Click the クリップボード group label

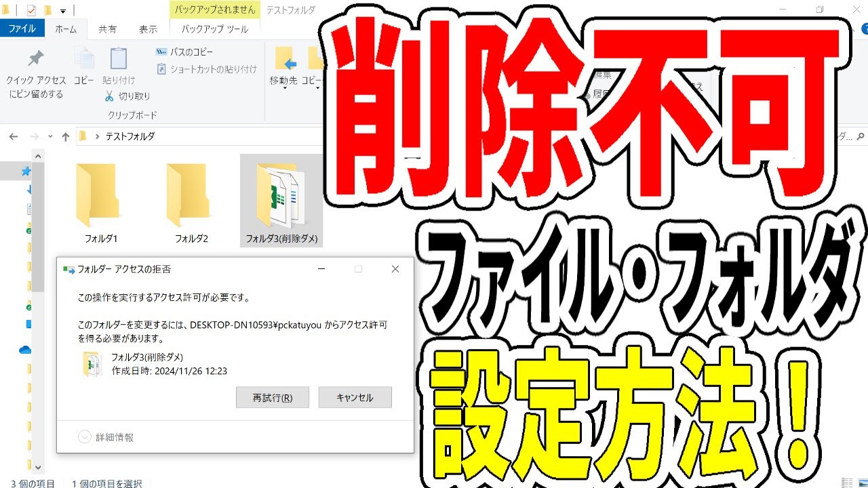point(132,115)
